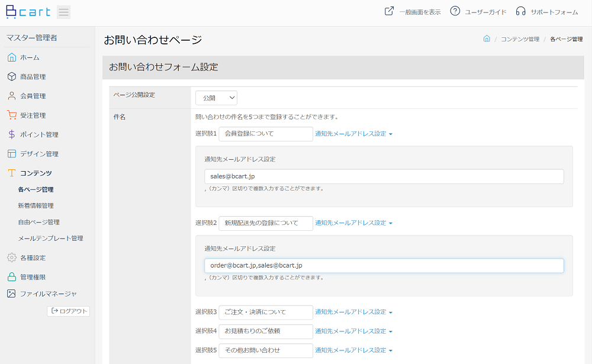
Task: Click the user guide question mark icon
Action: [455, 11]
